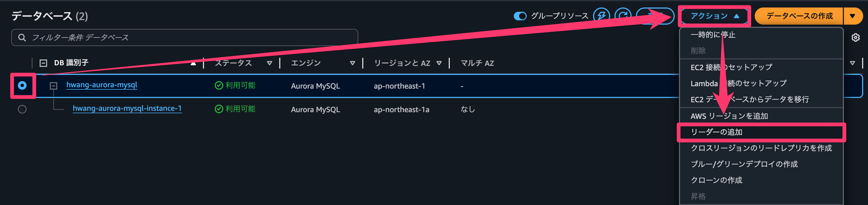The image size is (868, 205).
Task: Choose クローンの作成 menu entry
Action: [716, 180]
